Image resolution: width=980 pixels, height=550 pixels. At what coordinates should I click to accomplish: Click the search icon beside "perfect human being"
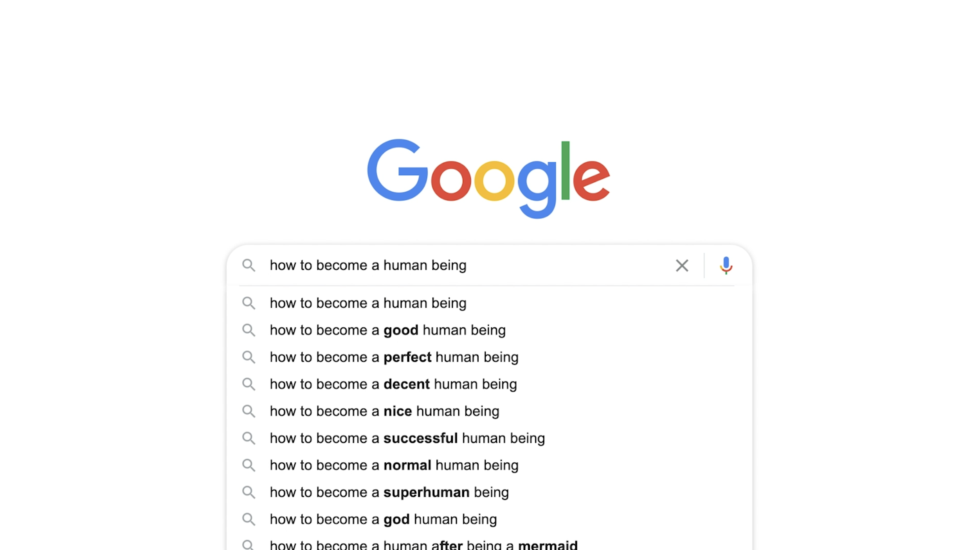249,357
